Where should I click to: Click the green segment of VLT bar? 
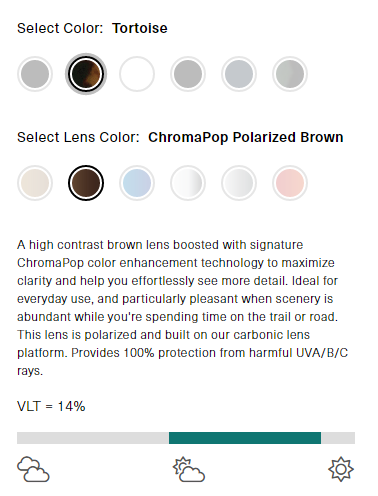click(245, 438)
